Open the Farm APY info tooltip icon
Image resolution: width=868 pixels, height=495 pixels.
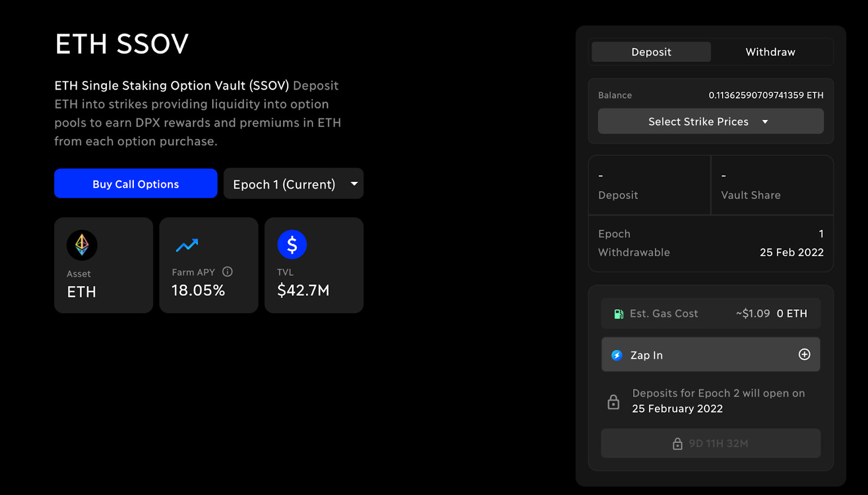point(227,271)
